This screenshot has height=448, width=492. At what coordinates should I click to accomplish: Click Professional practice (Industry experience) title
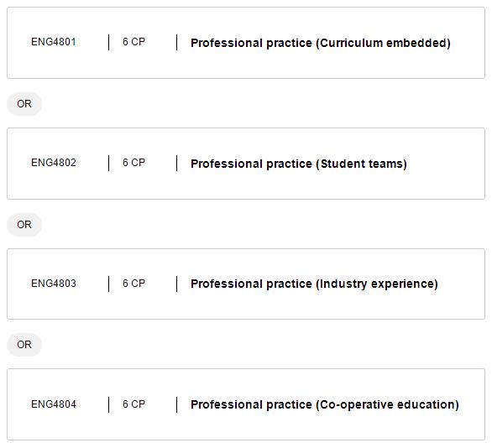(x=314, y=284)
